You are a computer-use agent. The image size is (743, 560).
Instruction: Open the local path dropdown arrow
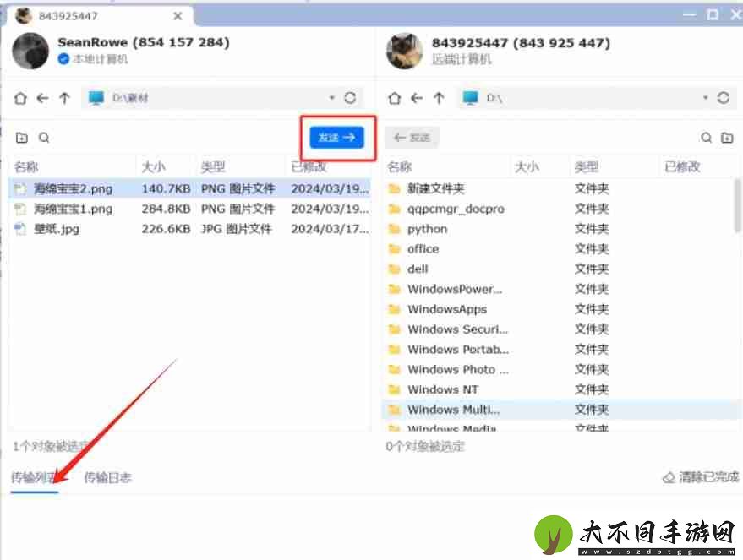[331, 97]
